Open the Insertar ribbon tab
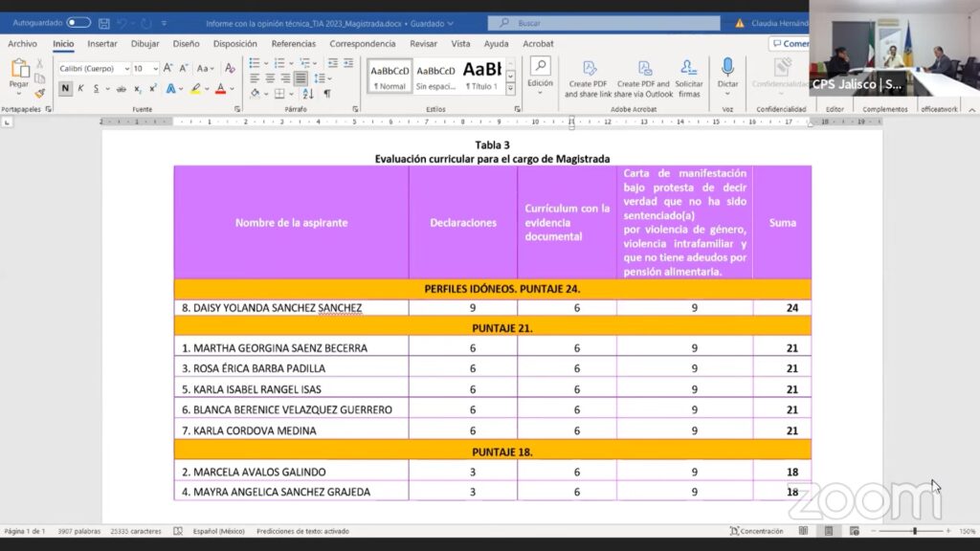Viewport: 980px width, 551px height. pos(102,44)
